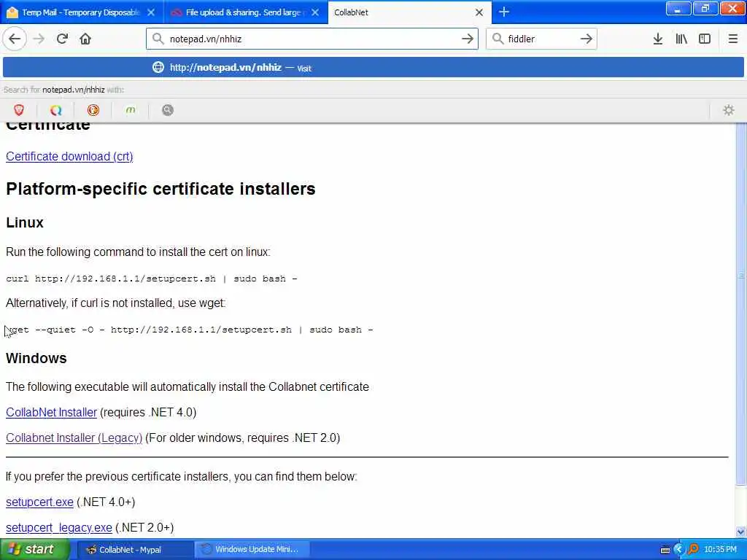Open a new browser tab
747x560 pixels.
coord(504,12)
